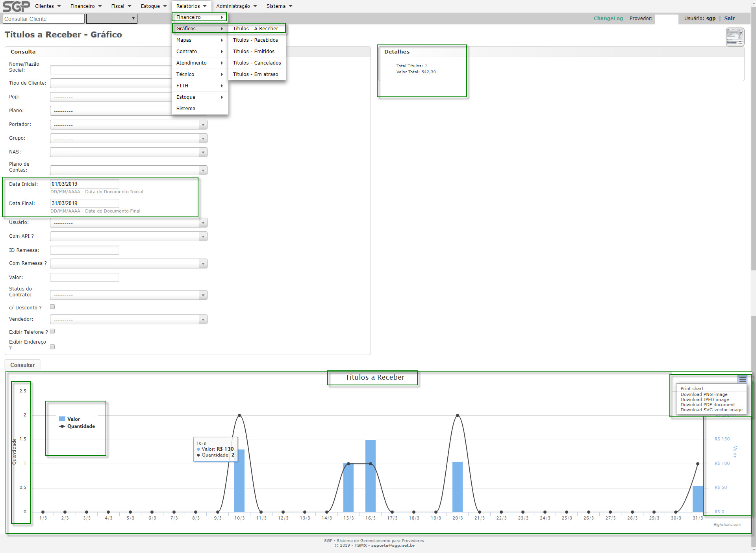Enable the c/ Desconto checkbox

coord(52,307)
